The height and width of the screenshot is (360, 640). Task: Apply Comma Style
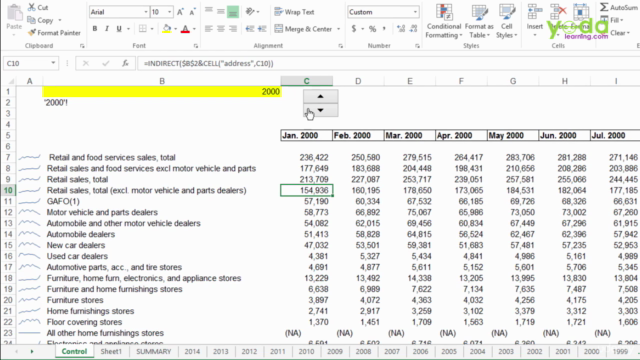(x=384, y=29)
